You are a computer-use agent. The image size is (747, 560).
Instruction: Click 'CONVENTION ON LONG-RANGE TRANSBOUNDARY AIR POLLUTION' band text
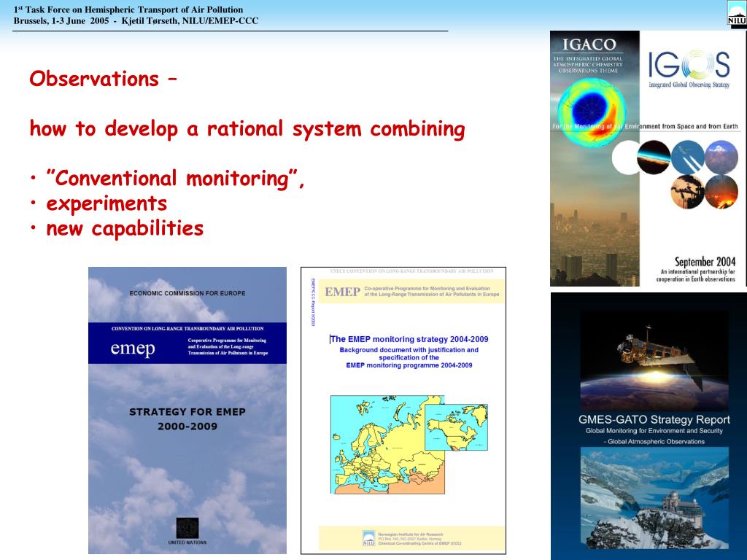click(x=187, y=329)
